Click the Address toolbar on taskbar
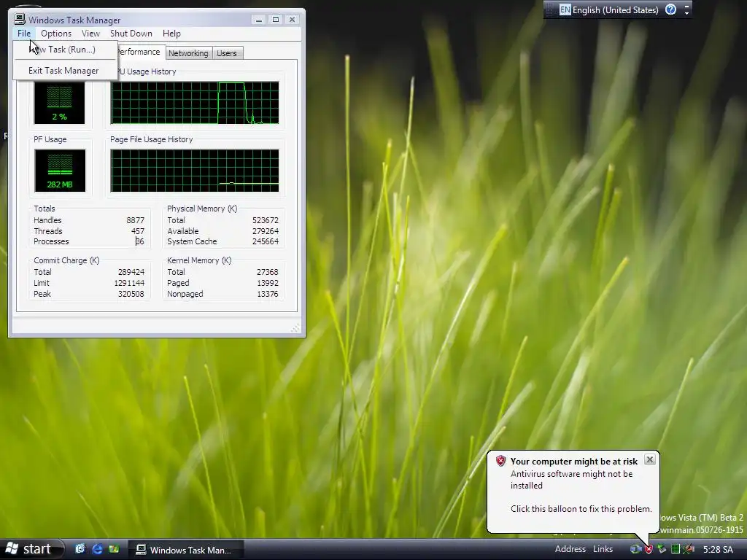747x560 pixels. coord(570,549)
